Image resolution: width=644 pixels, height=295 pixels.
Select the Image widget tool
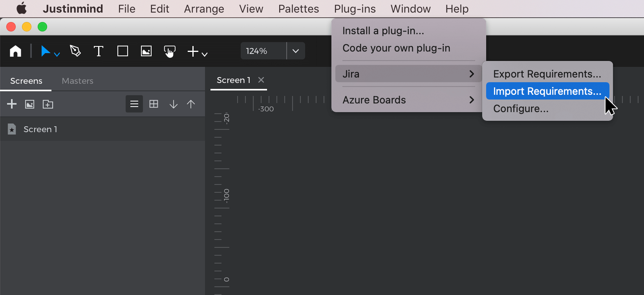click(x=146, y=51)
